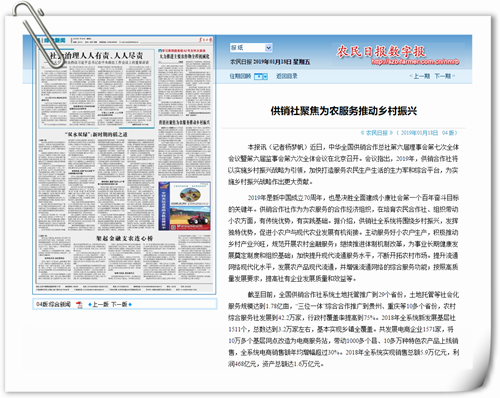500x398 pixels.
Task: Click the calendar icon beside 往期回顾
Action: point(258,77)
